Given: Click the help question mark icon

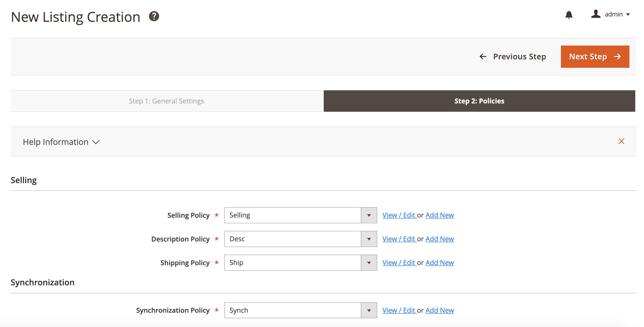Looking at the screenshot, I should (x=154, y=16).
